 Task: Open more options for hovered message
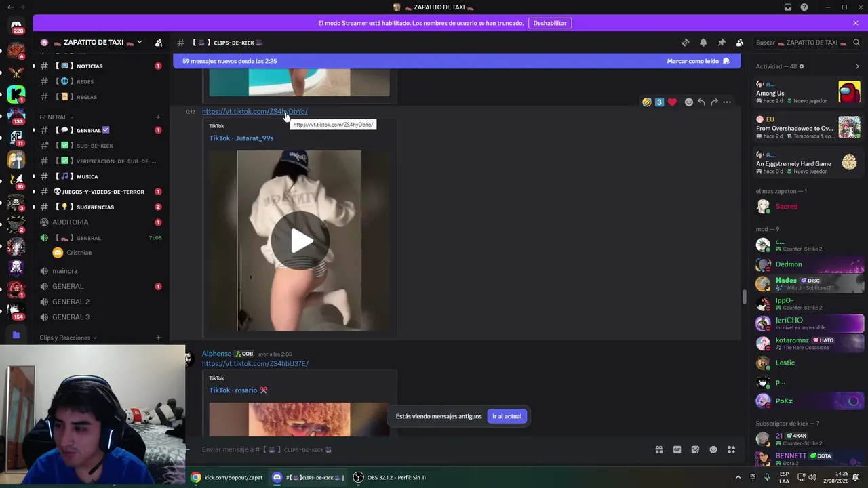(727, 102)
